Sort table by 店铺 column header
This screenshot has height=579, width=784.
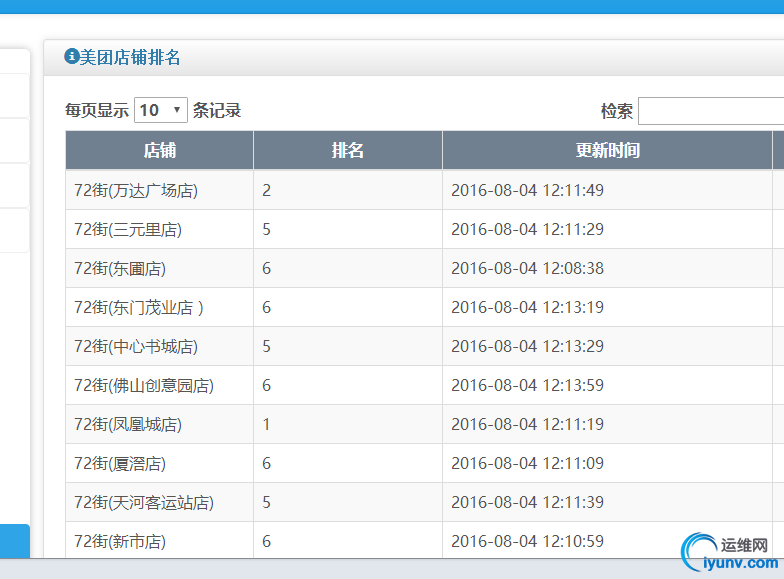click(x=160, y=151)
